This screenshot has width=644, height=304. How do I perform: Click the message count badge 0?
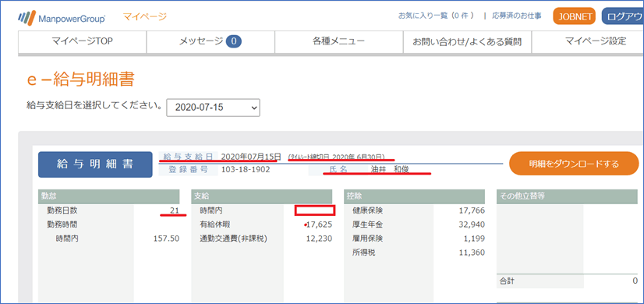coord(234,41)
